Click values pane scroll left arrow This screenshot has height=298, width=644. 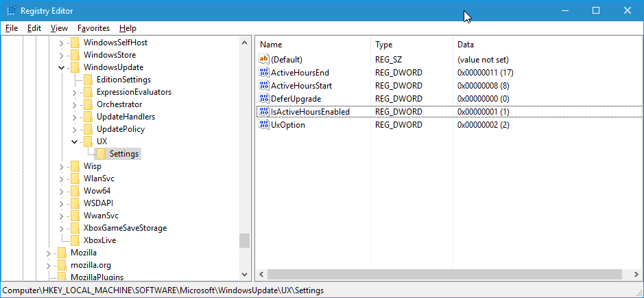point(261,274)
